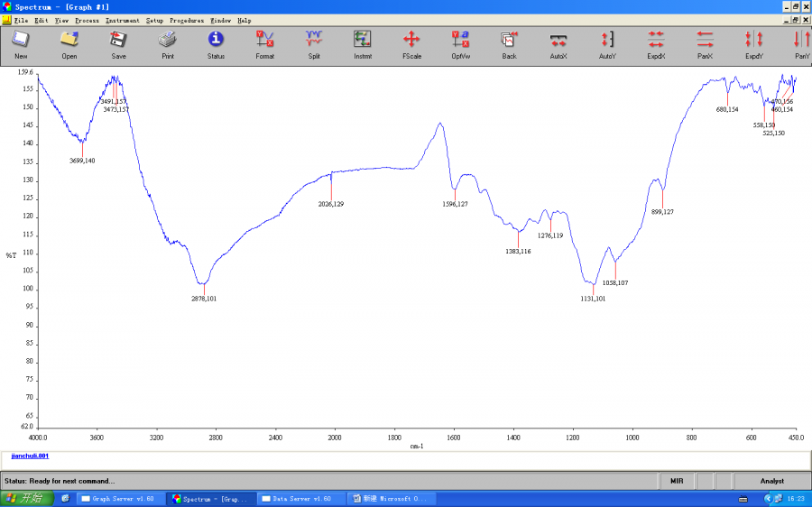
Task: Click the Windows Start button
Action: point(27,498)
